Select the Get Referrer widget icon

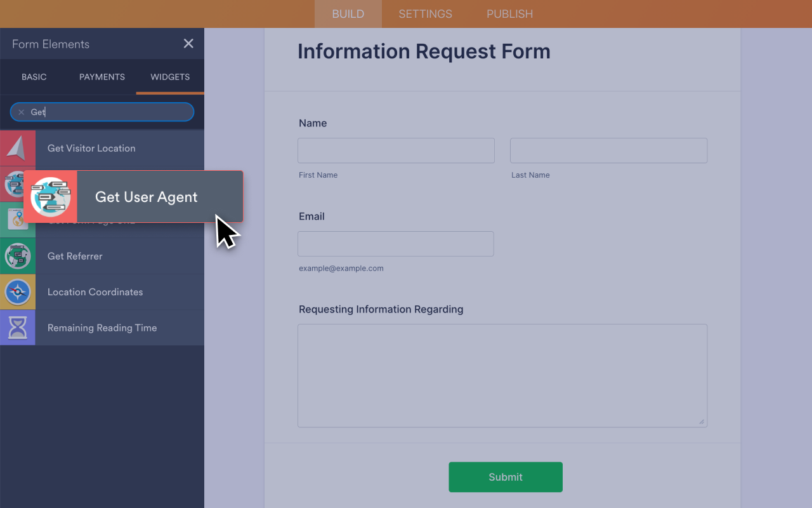coord(17,256)
